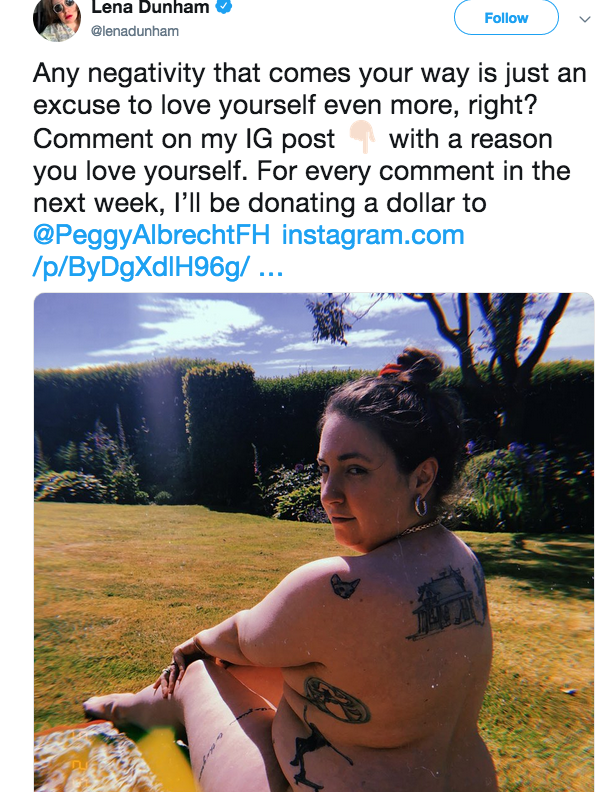Viewport: 614px width, 792px height.
Task: Click the pointing-down finger emoji in the tweet
Action: (x=362, y=136)
